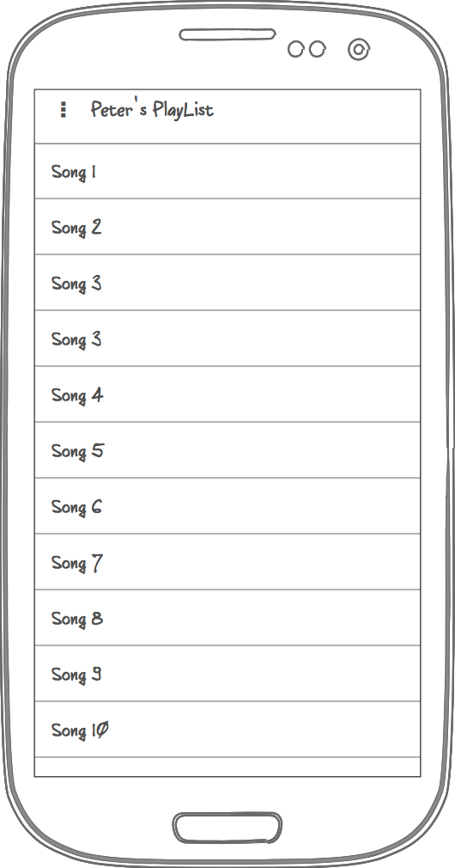Choose the second Song 3 entry above Song 4
This screenshot has height=868, width=455.
pyautogui.click(x=227, y=339)
